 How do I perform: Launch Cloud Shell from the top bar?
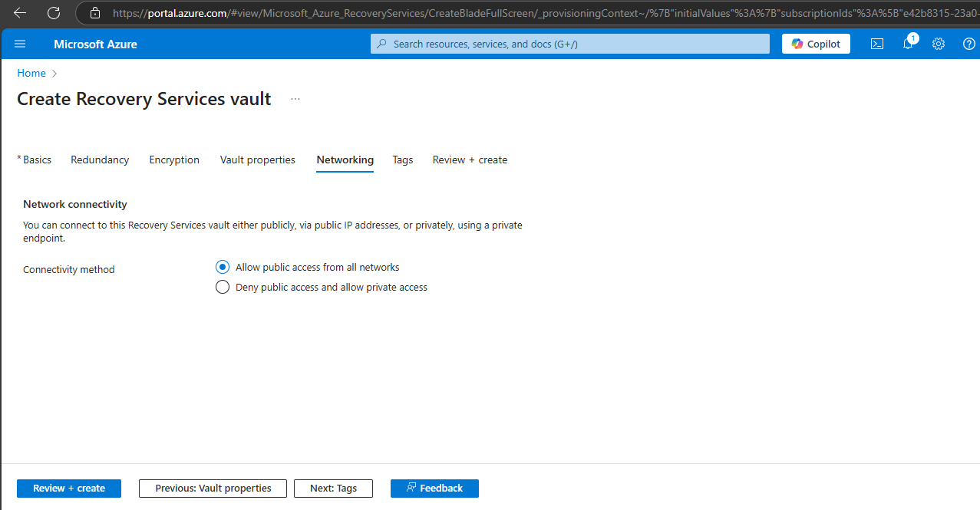(x=877, y=44)
